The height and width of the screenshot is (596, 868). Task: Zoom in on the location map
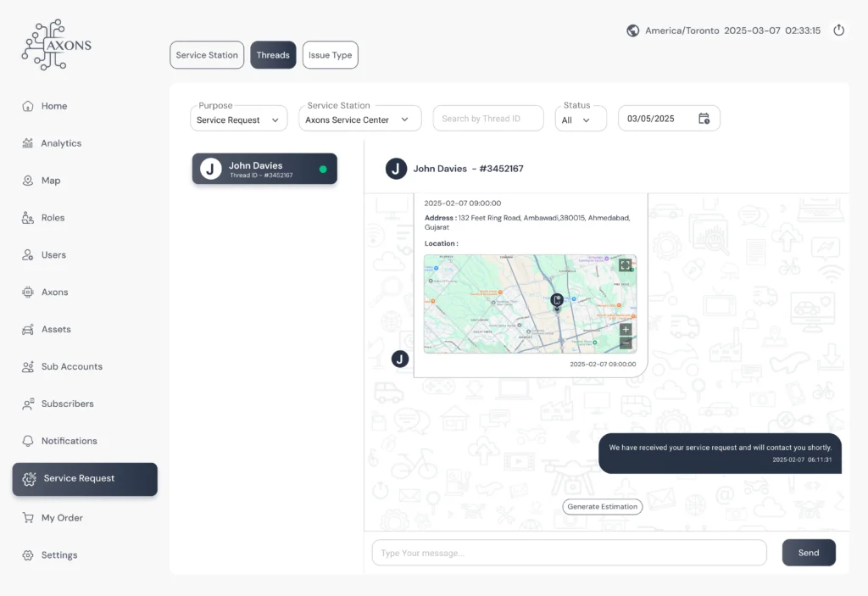626,329
